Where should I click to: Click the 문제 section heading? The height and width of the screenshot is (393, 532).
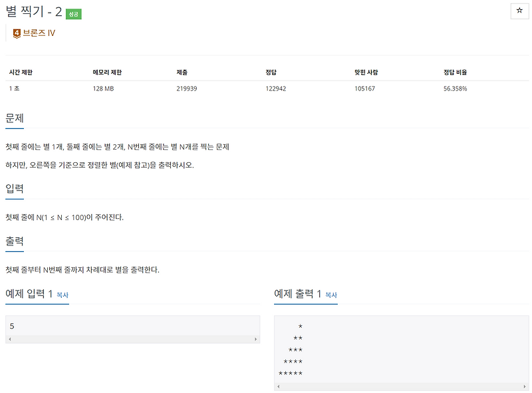click(x=13, y=118)
